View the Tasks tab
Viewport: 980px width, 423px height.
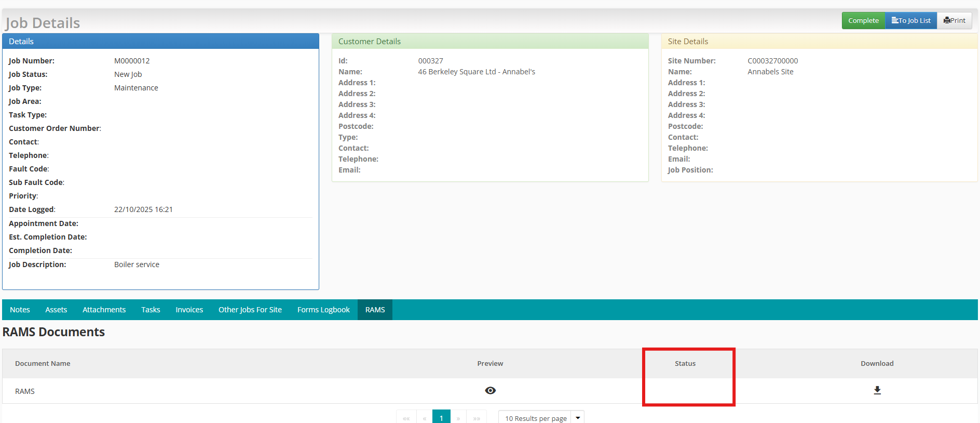point(151,310)
